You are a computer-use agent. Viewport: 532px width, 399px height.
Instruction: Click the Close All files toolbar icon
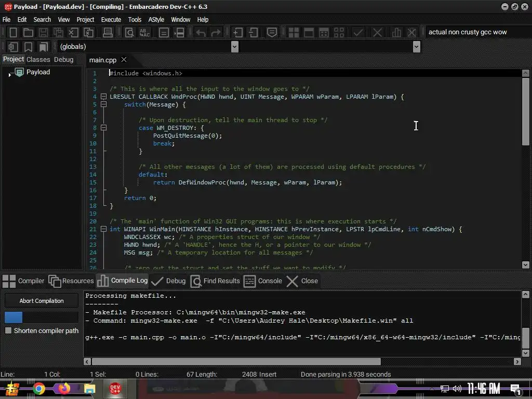88,32
